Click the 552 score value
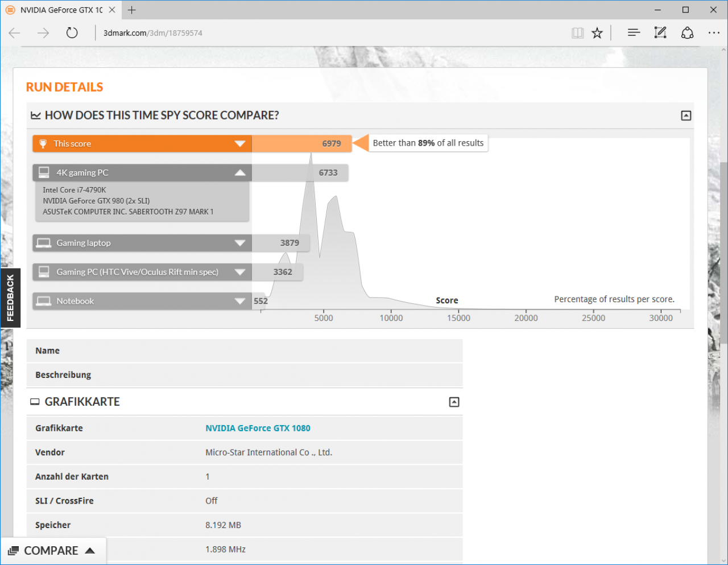Screen dimensions: 728x565 260,301
